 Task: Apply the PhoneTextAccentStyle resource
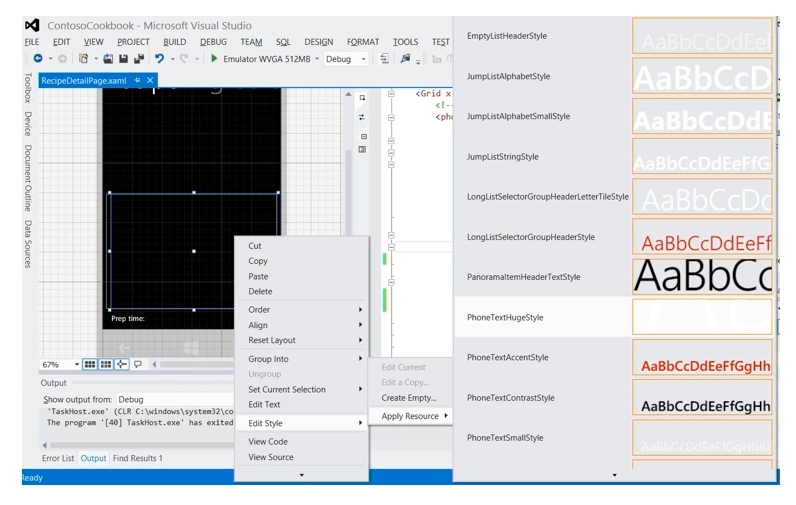614,357
